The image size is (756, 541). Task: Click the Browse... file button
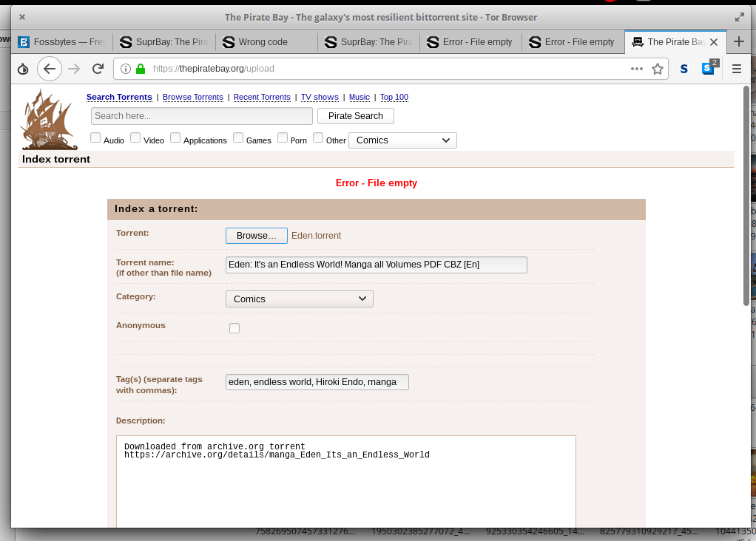(256, 236)
